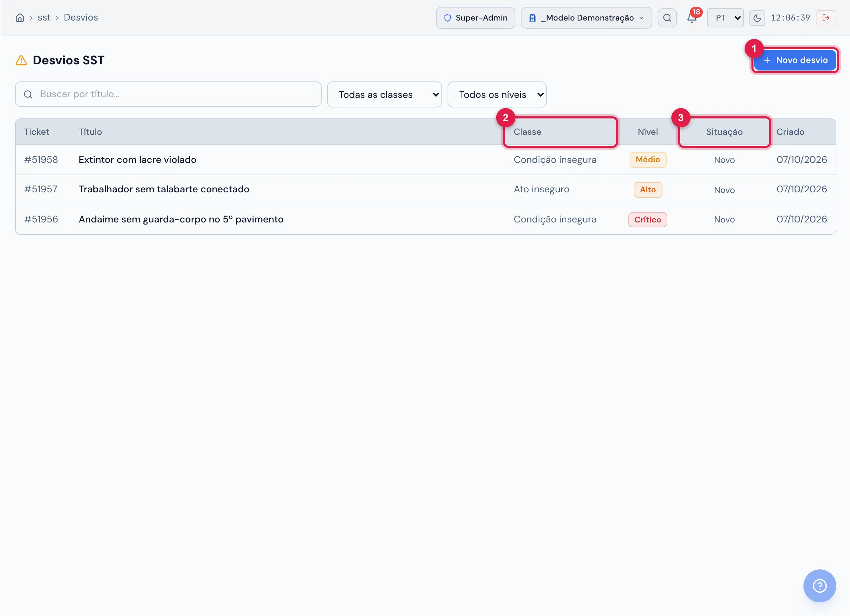This screenshot has width=850, height=616.
Task: Expand the _Modelo Demonstração company selector
Action: pos(586,17)
